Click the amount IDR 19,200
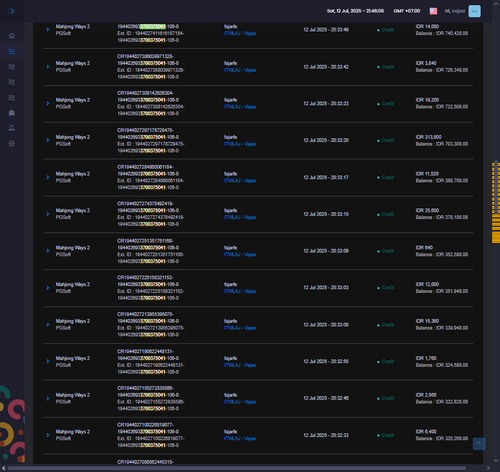This screenshot has width=500, height=472. point(427,100)
